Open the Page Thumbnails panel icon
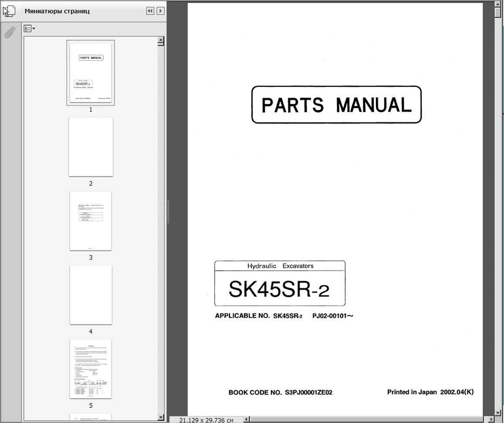Screen dimensions: 504x423 pos(9,11)
